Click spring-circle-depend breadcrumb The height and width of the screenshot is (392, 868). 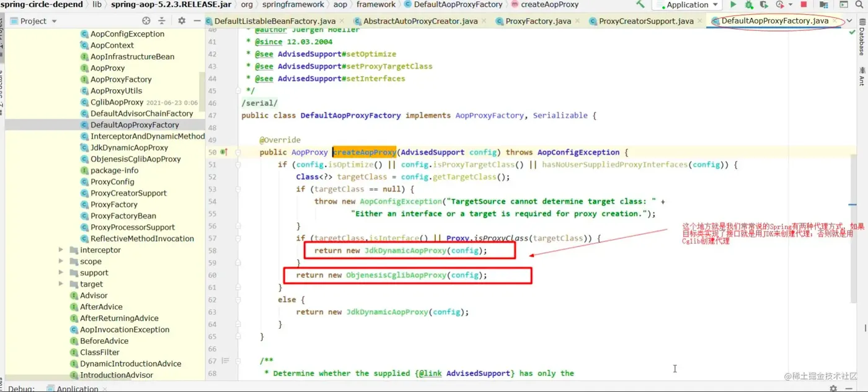tap(42, 4)
